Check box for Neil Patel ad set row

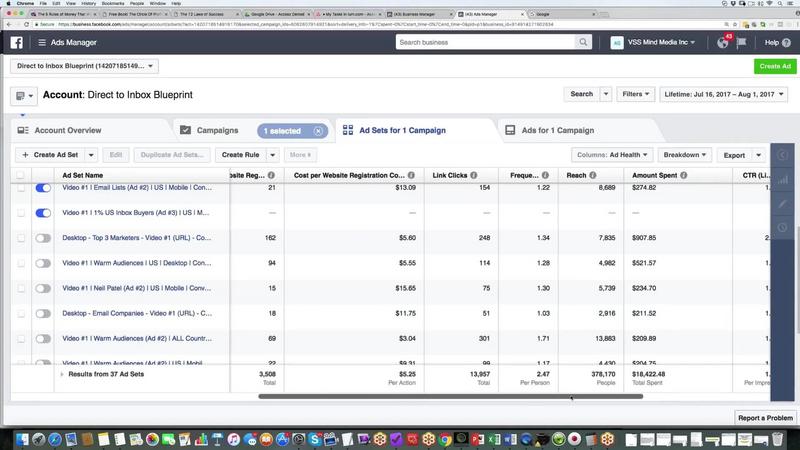pyautogui.click(x=21, y=288)
